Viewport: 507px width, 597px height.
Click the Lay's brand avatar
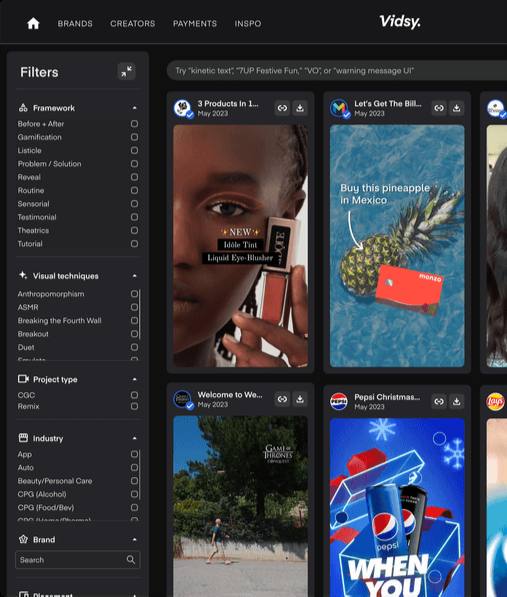pos(495,402)
